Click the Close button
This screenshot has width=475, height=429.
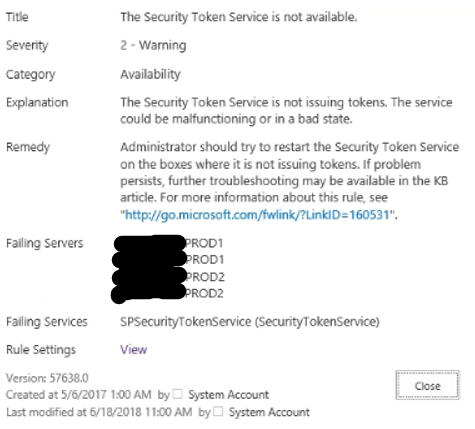pos(428,385)
